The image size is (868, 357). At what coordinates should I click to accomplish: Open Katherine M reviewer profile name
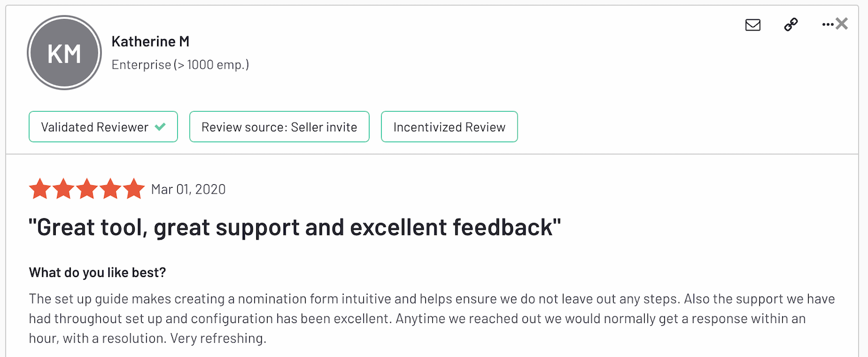(x=150, y=41)
